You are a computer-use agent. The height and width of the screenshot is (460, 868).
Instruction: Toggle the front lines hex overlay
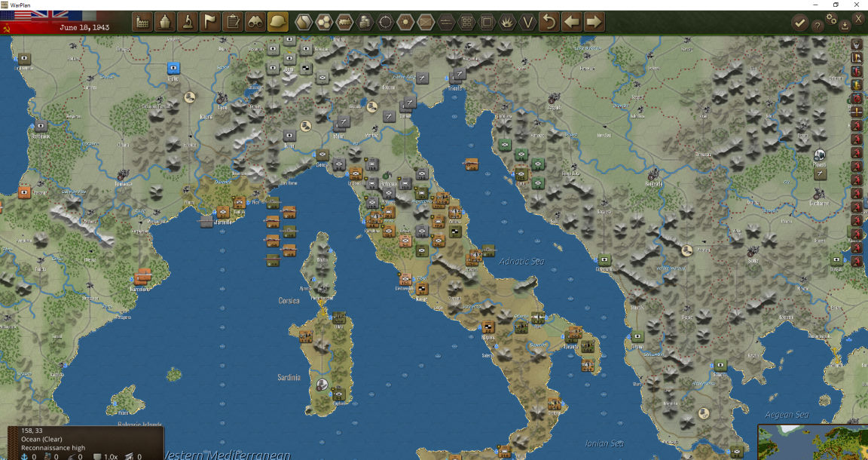(x=446, y=23)
